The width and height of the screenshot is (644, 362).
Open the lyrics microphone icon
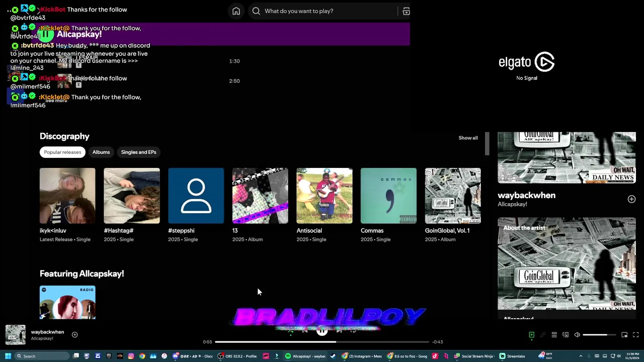(543, 335)
